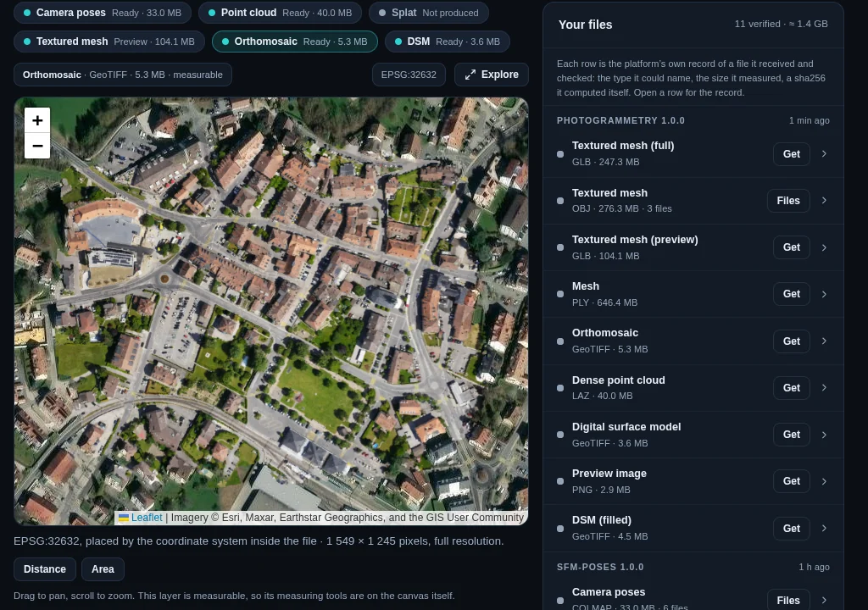
Task: Activate the Area measuring tool
Action: pos(103,569)
